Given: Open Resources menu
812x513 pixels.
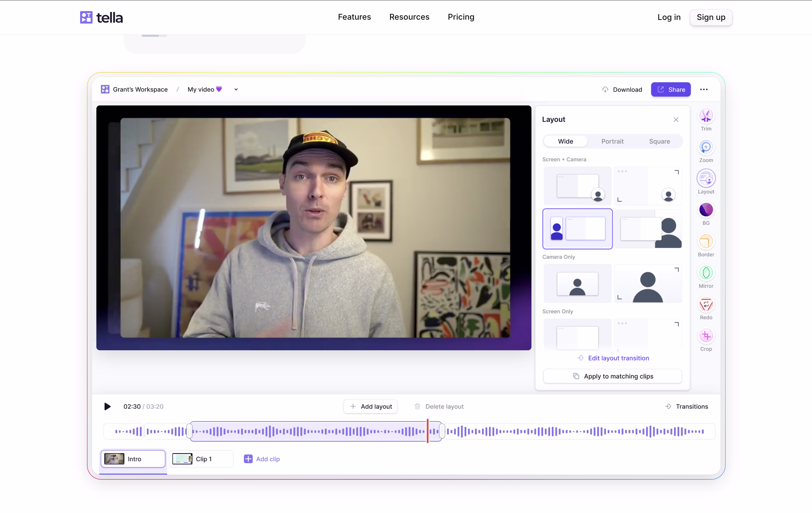Looking at the screenshot, I should pyautogui.click(x=409, y=17).
